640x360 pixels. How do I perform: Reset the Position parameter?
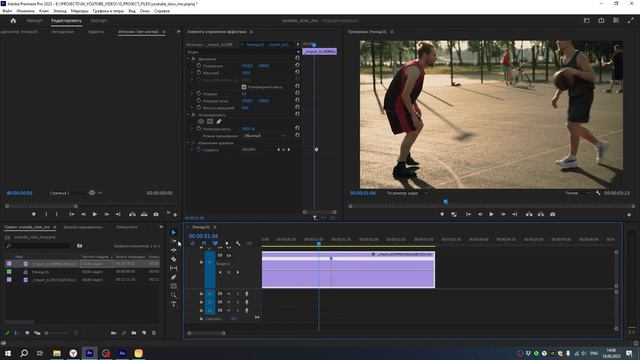(297, 65)
